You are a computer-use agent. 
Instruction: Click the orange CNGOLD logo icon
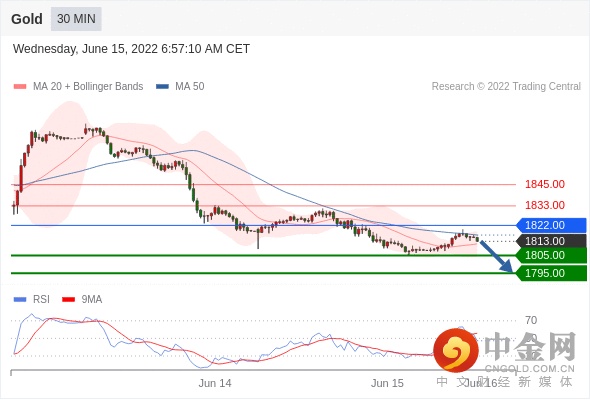[456, 350]
